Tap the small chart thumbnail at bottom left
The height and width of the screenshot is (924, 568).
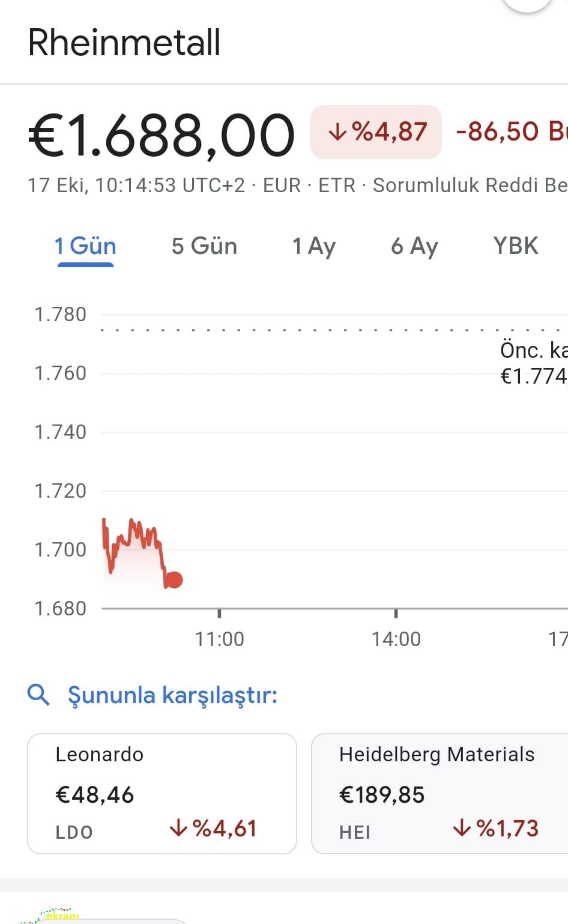pos(54,917)
